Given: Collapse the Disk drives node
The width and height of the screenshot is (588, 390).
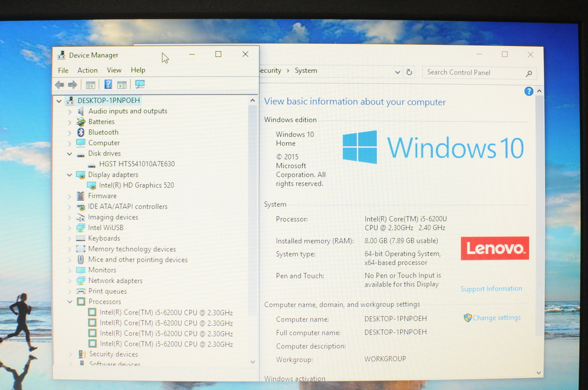Looking at the screenshot, I should coord(69,154).
